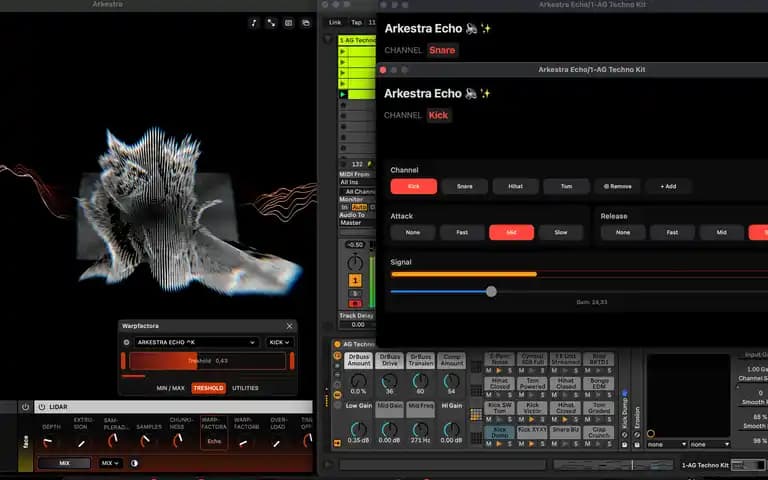
Task: Click the Remove channel button
Action: 618,187
